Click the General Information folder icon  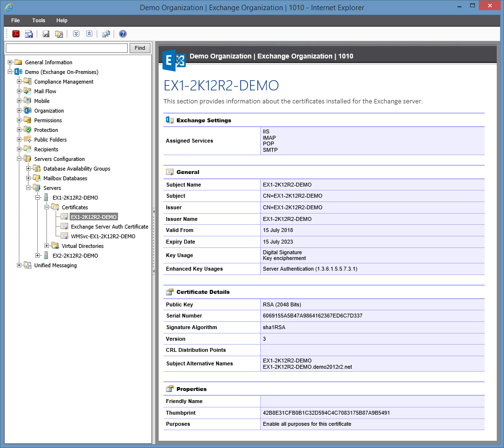tap(18, 62)
